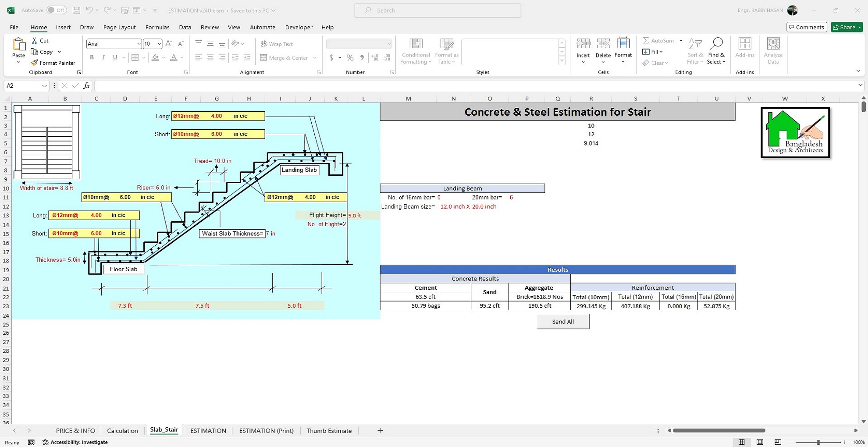Open the Formulas ribbon tab

[157, 27]
